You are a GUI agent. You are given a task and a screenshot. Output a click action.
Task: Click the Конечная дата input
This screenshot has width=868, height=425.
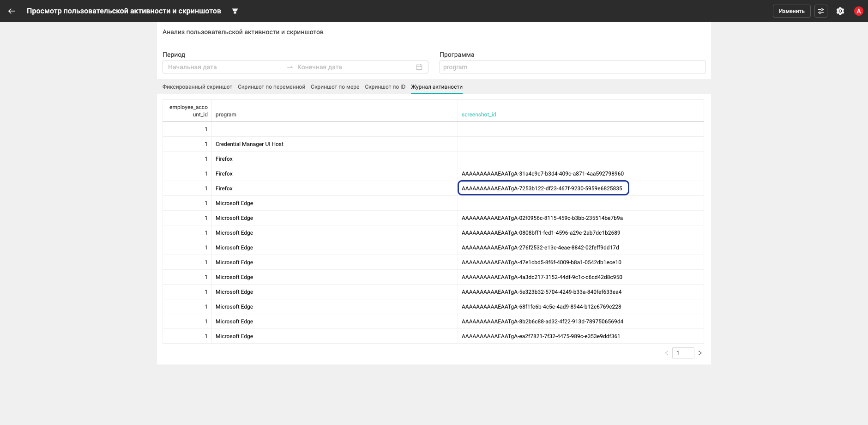pyautogui.click(x=354, y=67)
